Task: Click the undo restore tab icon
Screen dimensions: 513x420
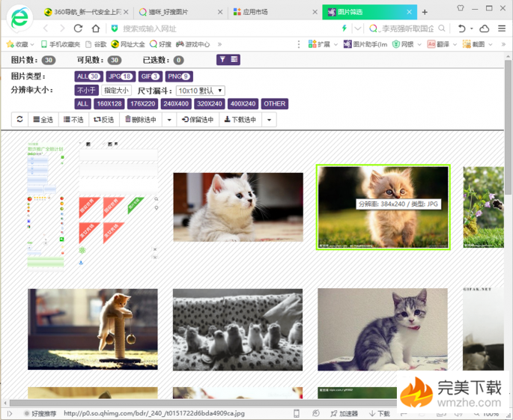Action: coord(461,28)
